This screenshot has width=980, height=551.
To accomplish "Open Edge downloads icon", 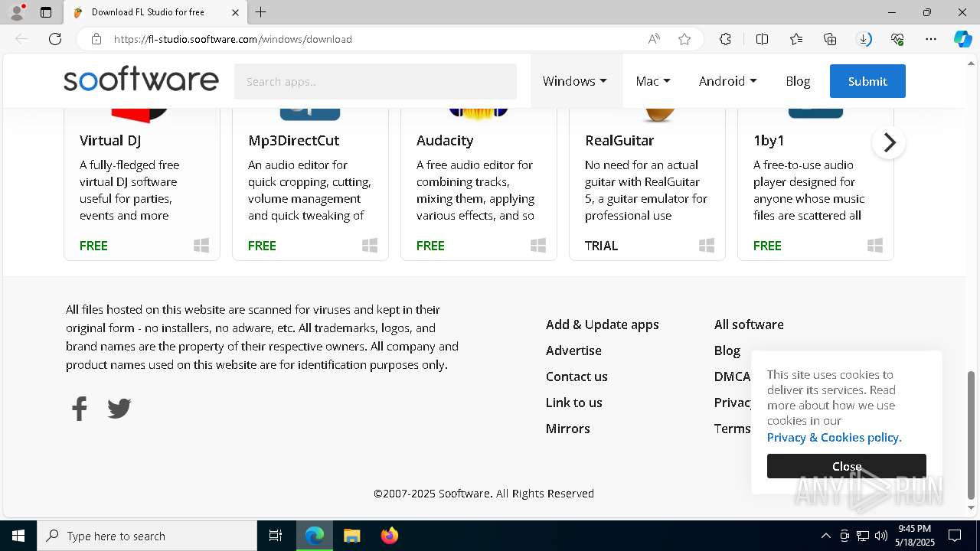I will point(864,39).
